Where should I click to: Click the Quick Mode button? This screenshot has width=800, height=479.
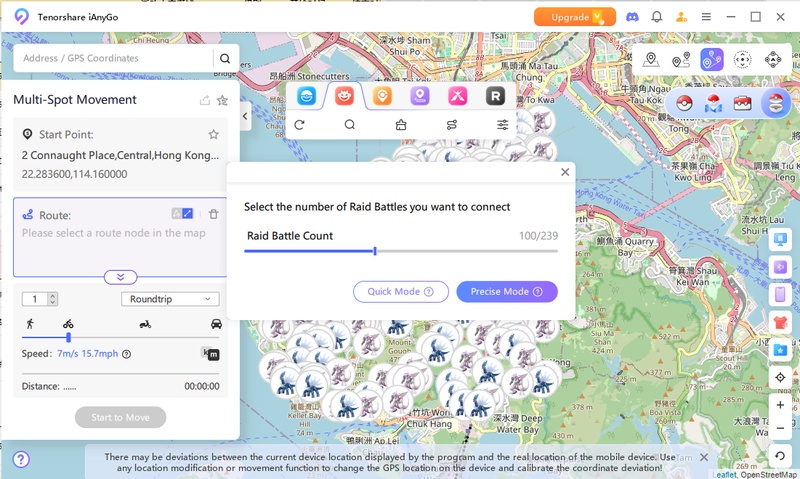coord(401,292)
